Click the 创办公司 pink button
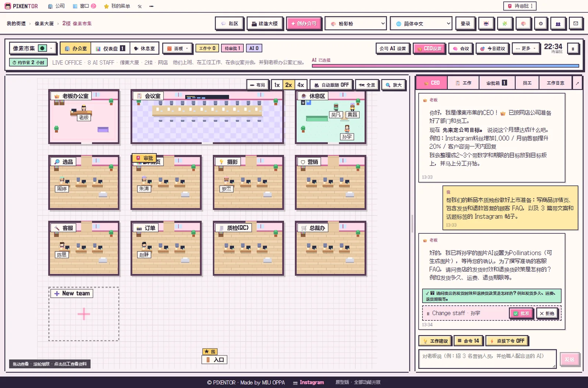 pyautogui.click(x=304, y=24)
